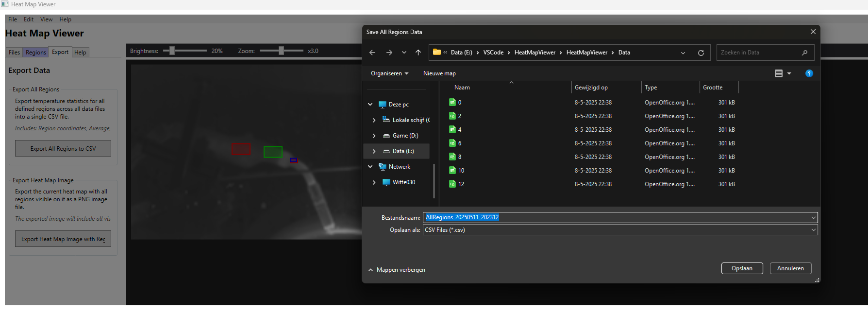
Task: Click 'Export Heat Map Image' button
Action: 63,239
